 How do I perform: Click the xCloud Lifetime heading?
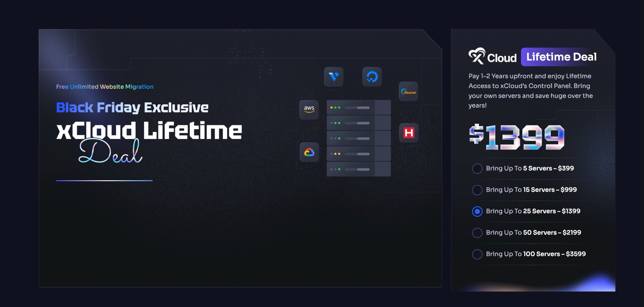pos(149,131)
